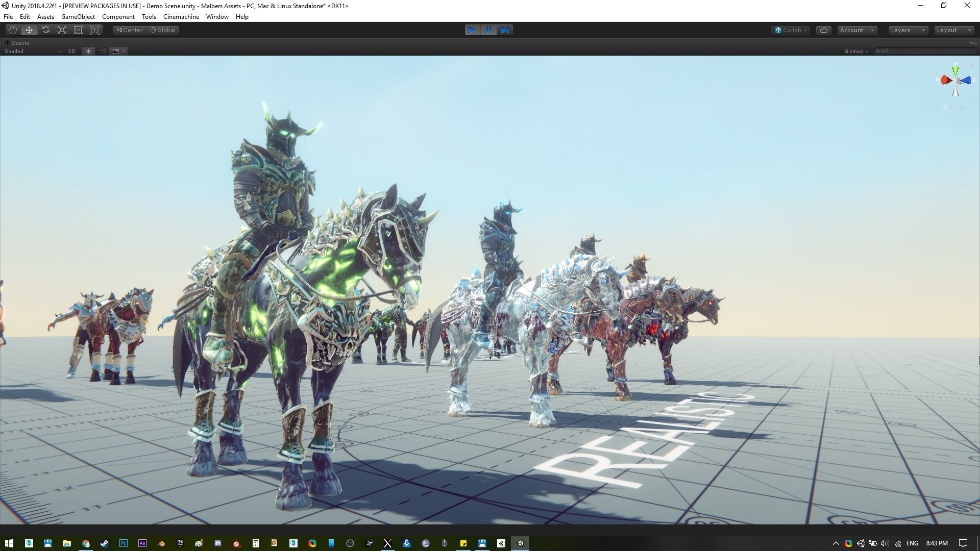The height and width of the screenshot is (551, 980).
Task: Open clock showing 8:43 PM
Action: pos(937,543)
